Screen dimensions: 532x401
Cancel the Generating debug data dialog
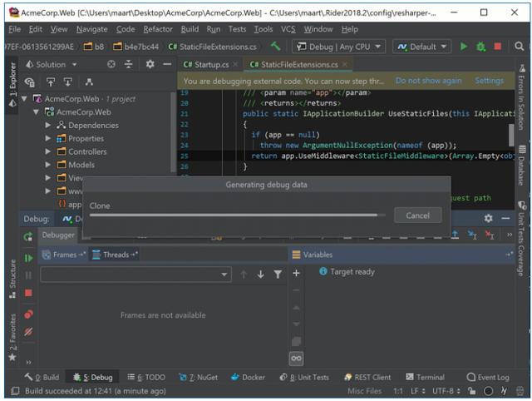417,215
